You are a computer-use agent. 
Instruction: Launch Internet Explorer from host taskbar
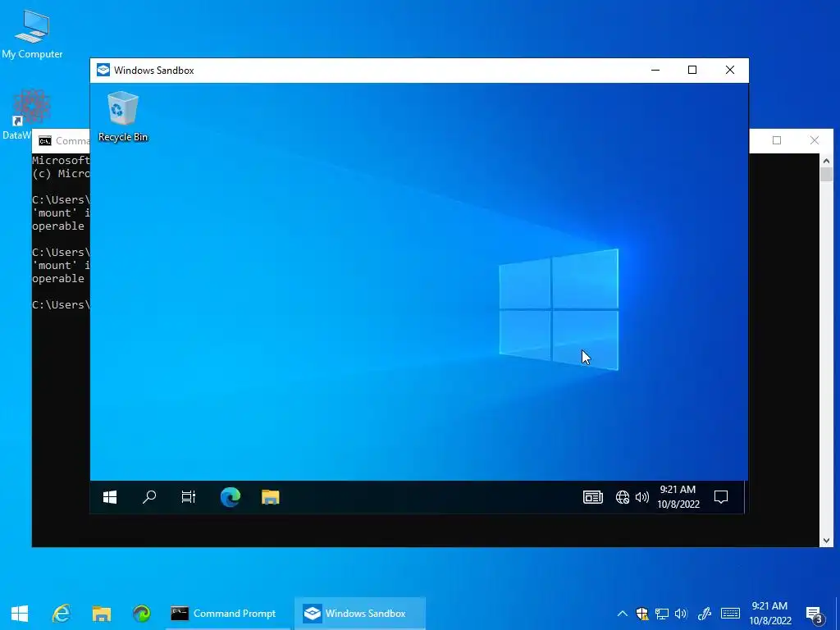(61, 614)
